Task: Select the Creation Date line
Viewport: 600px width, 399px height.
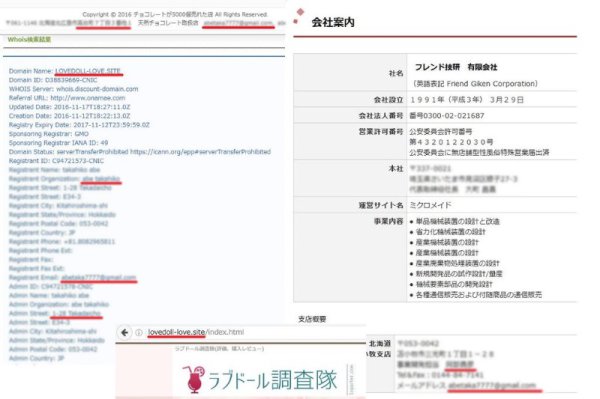Action: [69, 116]
